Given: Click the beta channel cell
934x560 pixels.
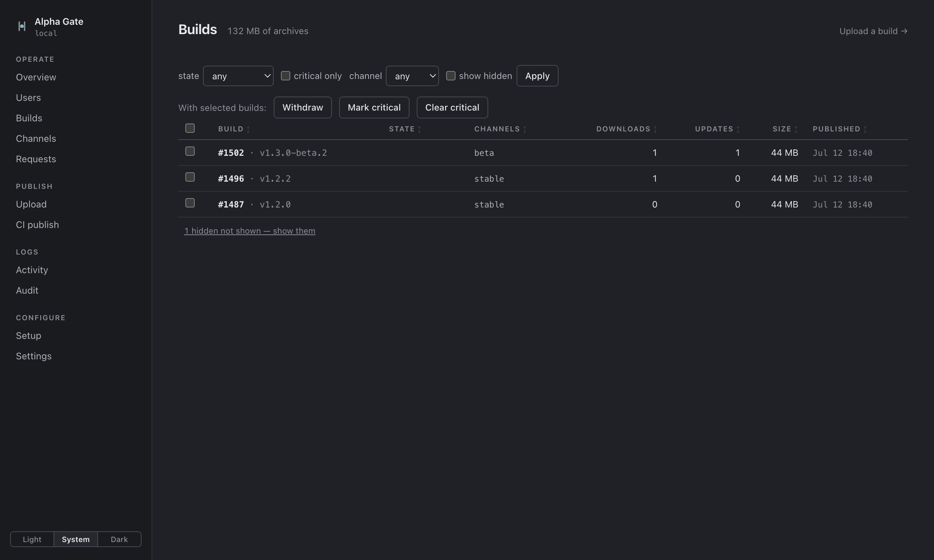Looking at the screenshot, I should (x=484, y=153).
